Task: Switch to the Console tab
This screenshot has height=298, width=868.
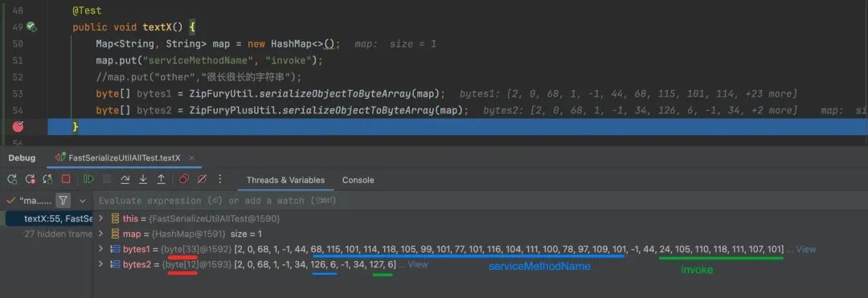Action: click(358, 180)
